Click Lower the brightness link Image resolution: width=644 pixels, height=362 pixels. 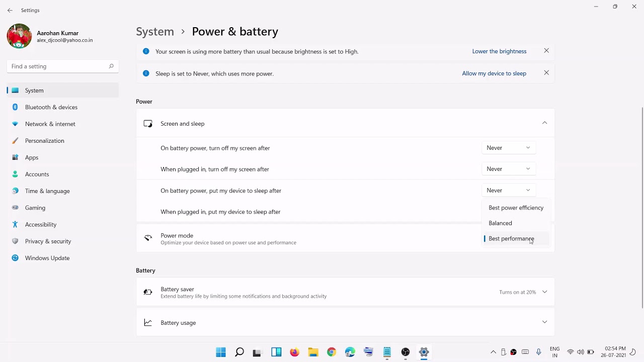499,51
